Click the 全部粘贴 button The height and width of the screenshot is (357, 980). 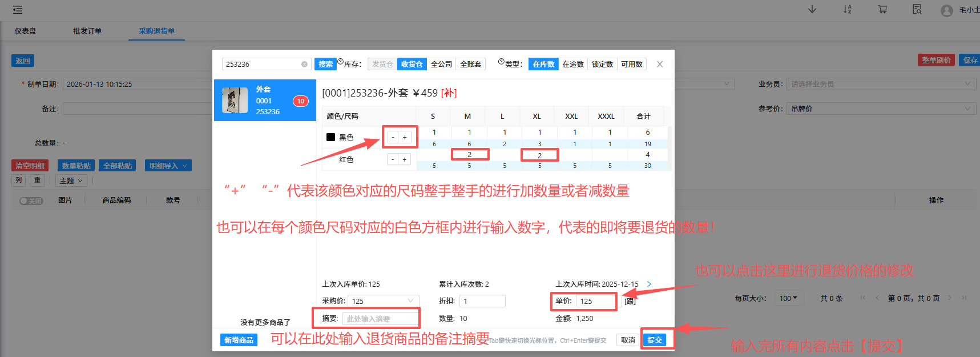(117, 166)
